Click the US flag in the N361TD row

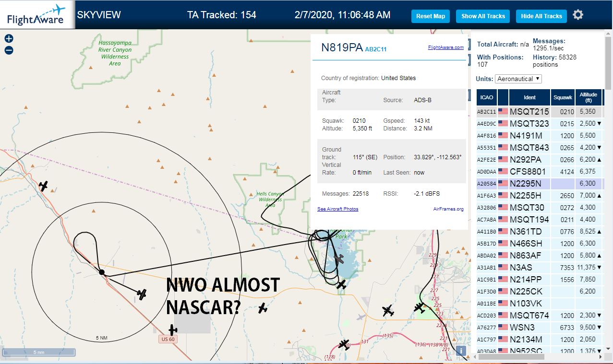pyautogui.click(x=503, y=231)
